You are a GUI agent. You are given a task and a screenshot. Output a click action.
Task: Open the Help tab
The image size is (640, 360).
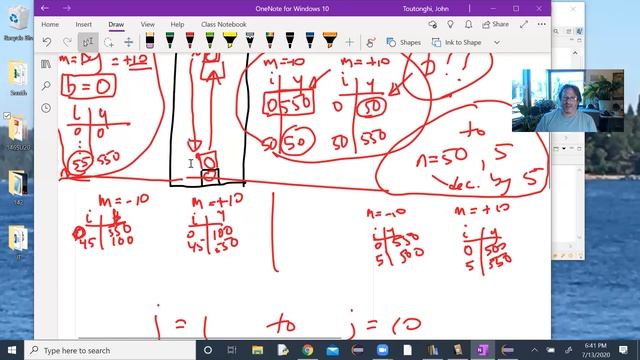pos(177,24)
